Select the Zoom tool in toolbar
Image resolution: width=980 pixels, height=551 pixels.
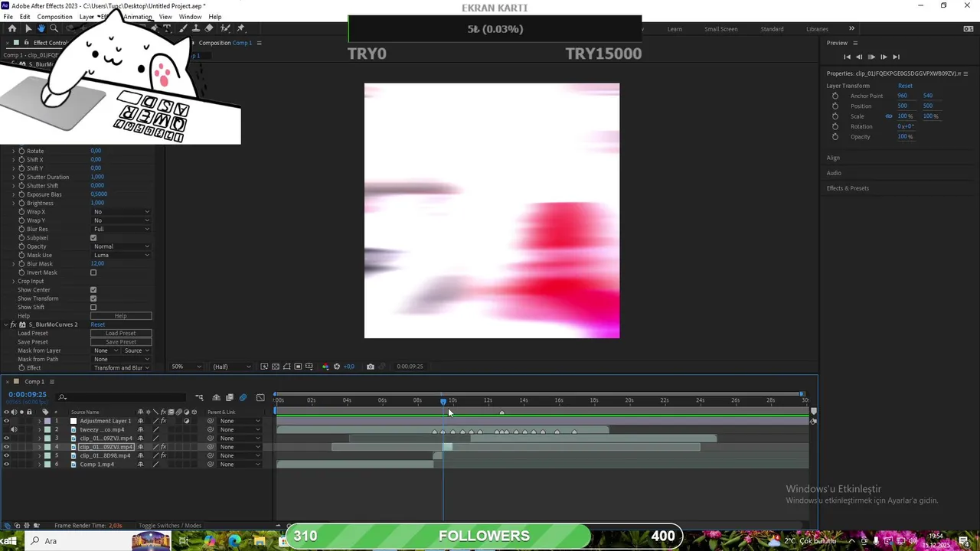tap(54, 29)
